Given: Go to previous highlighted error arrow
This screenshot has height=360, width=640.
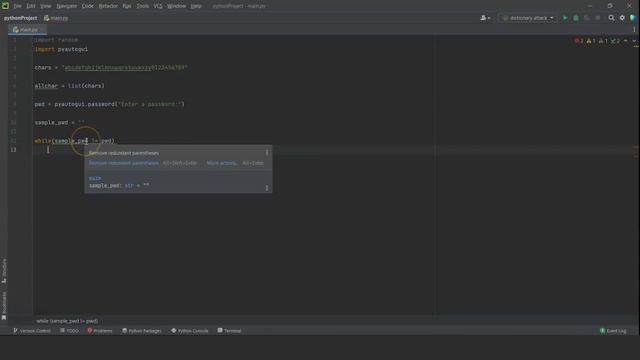Looking at the screenshot, I should click(626, 41).
